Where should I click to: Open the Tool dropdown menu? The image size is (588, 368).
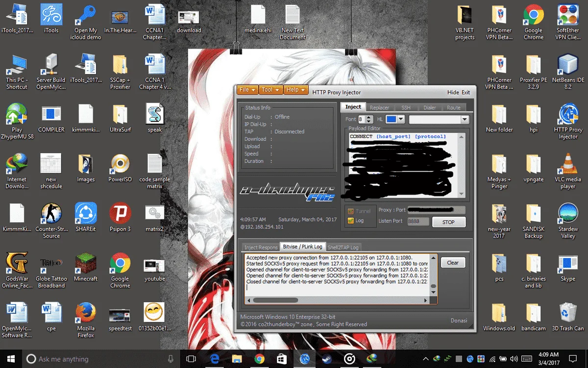point(271,90)
